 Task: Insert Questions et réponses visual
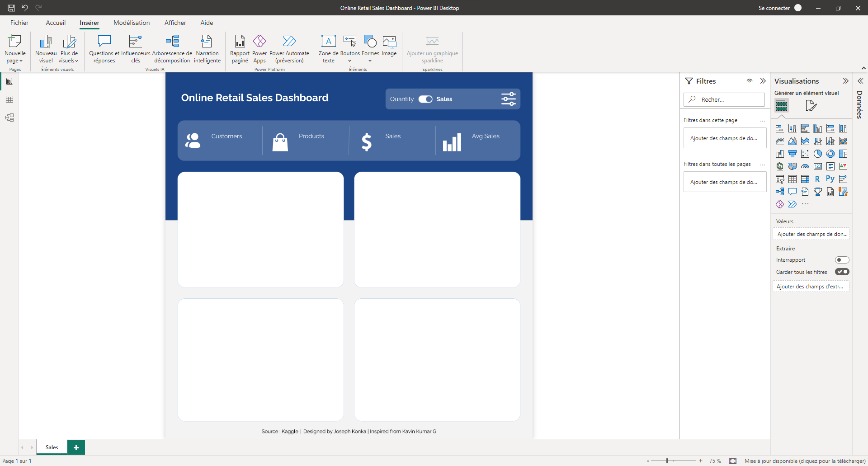pos(104,49)
